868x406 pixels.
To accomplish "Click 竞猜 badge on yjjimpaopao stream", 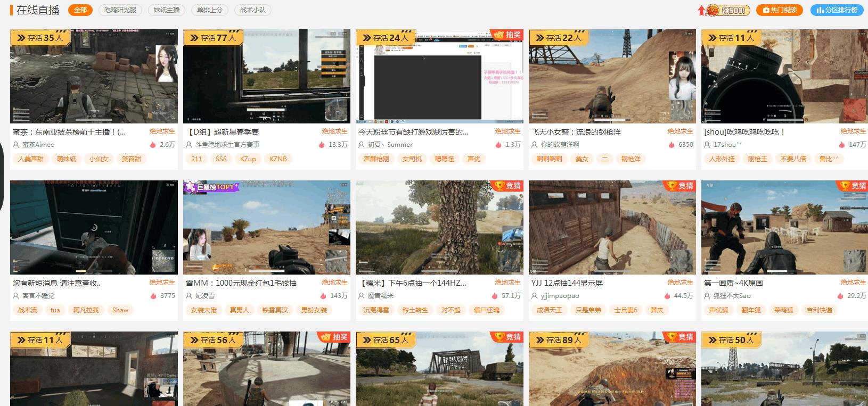I will pyautogui.click(x=679, y=186).
